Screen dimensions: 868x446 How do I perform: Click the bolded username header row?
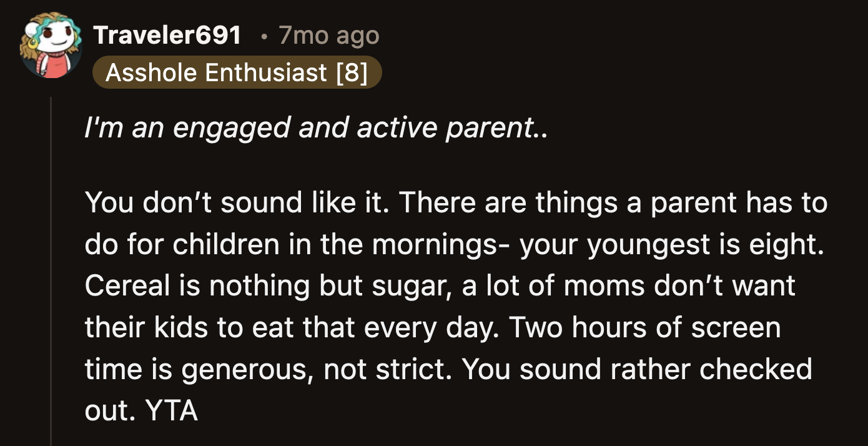click(x=167, y=35)
